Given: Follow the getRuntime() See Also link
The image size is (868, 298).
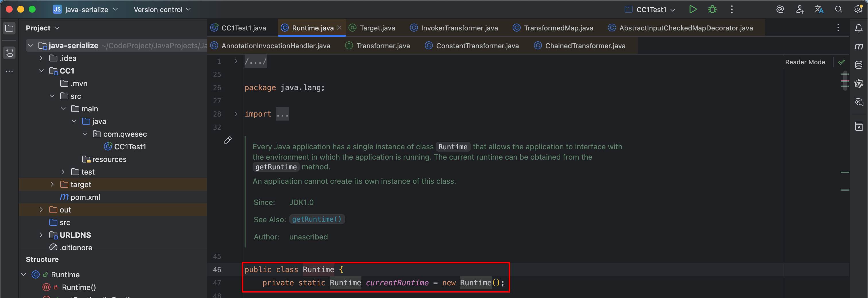Looking at the screenshot, I should 316,219.
